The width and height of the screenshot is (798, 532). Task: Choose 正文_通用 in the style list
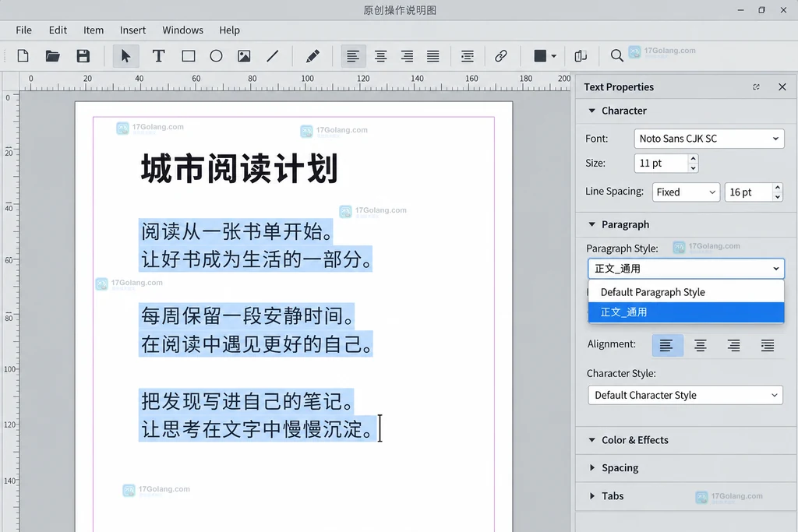(x=686, y=312)
